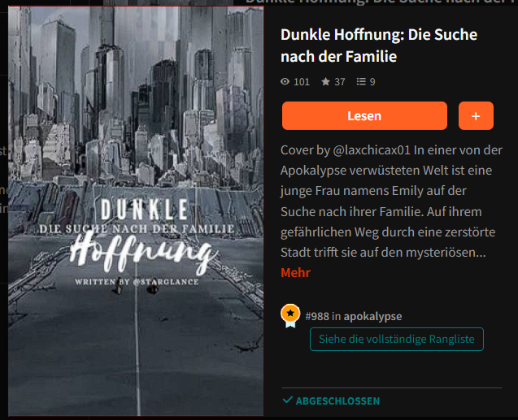Click the plus add-to-library button
Screen dimensions: 518x420
(476, 116)
